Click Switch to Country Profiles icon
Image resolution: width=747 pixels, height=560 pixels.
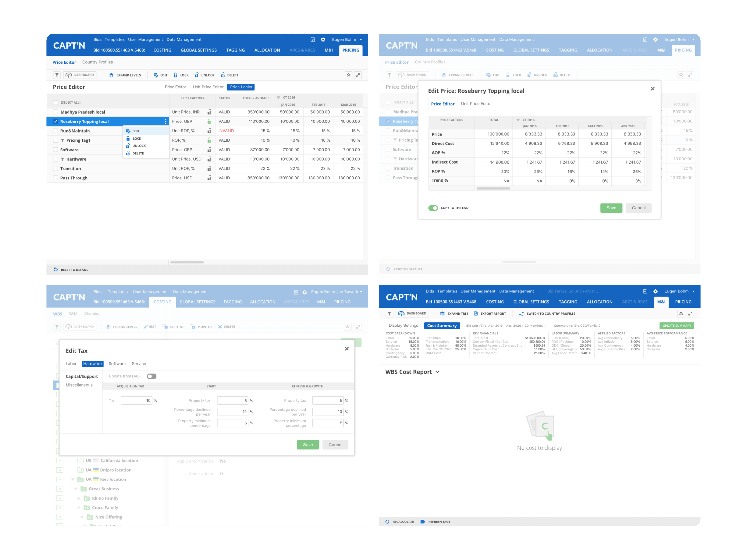point(521,314)
